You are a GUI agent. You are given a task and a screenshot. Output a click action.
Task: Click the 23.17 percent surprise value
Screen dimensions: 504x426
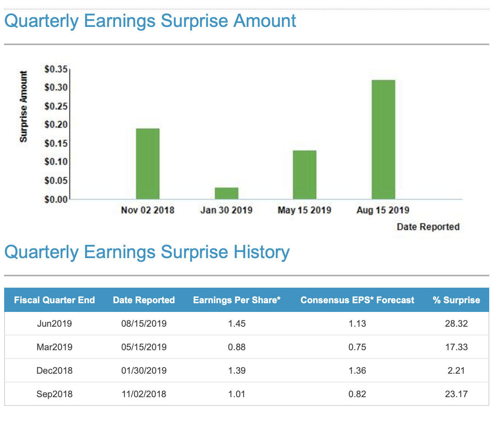point(457,394)
